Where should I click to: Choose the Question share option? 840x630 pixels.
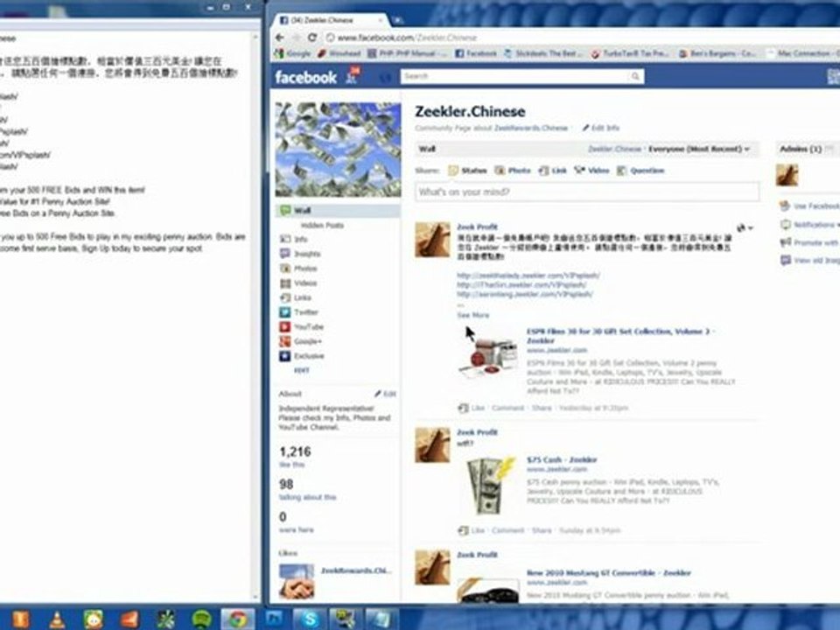[x=640, y=171]
